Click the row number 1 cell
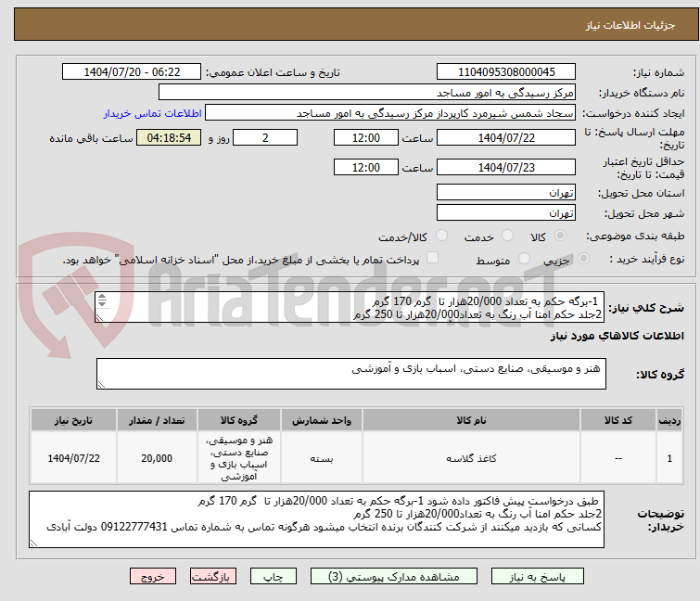Viewport: 700px width, 601px height. (669, 458)
